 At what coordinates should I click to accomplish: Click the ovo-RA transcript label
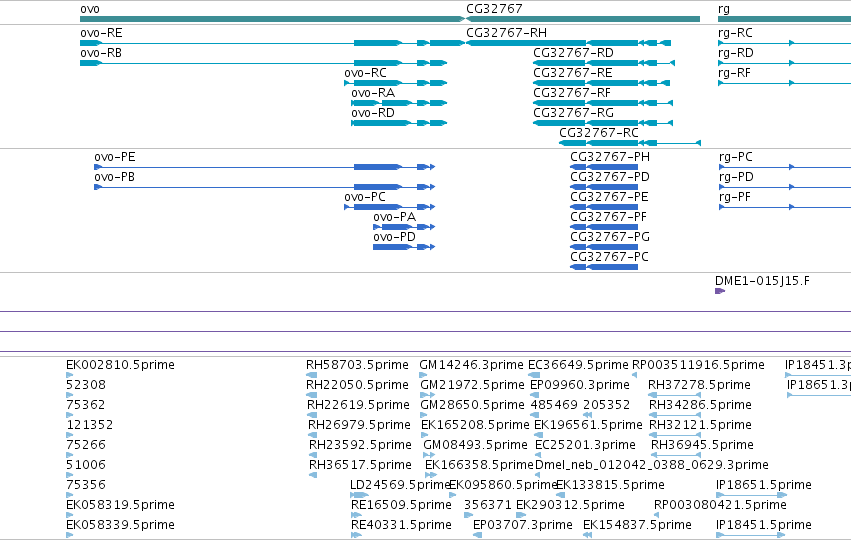pos(373,93)
